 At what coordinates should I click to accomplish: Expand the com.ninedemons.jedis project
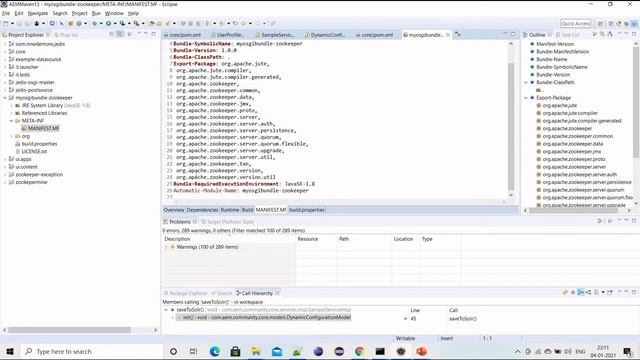click(x=5, y=44)
